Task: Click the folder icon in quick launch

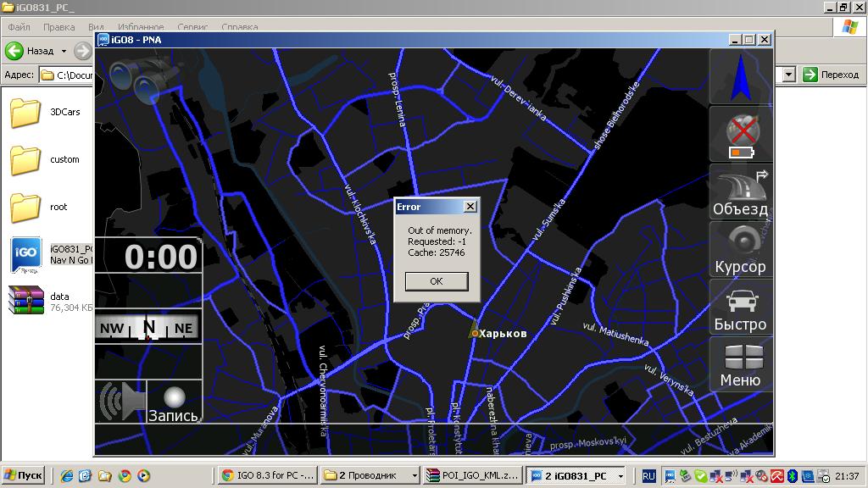Action: pyautogui.click(x=104, y=476)
